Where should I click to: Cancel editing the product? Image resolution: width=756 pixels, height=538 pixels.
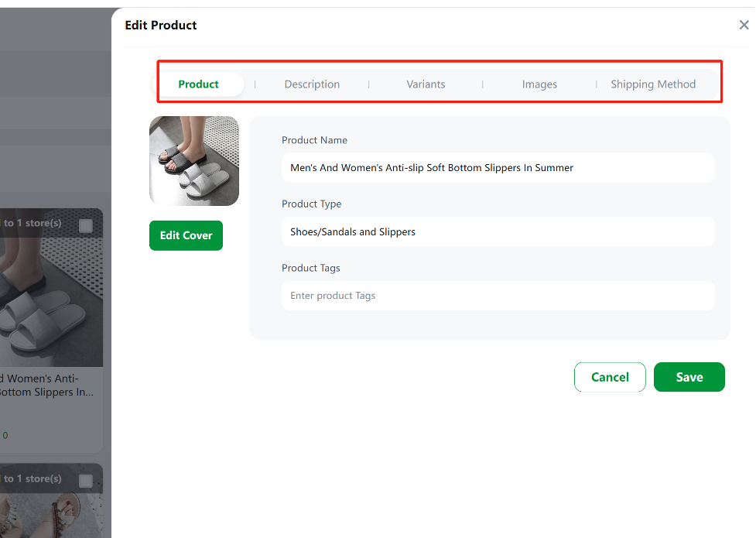610,377
